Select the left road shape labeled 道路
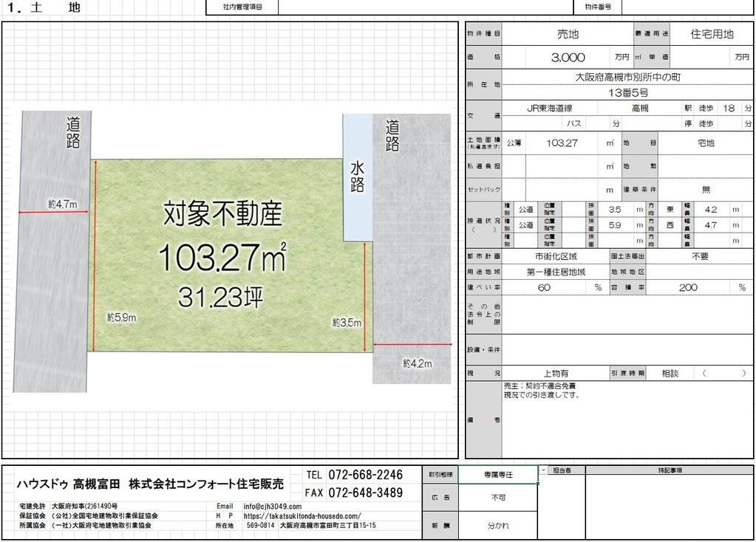756x542 pixels. [52, 250]
